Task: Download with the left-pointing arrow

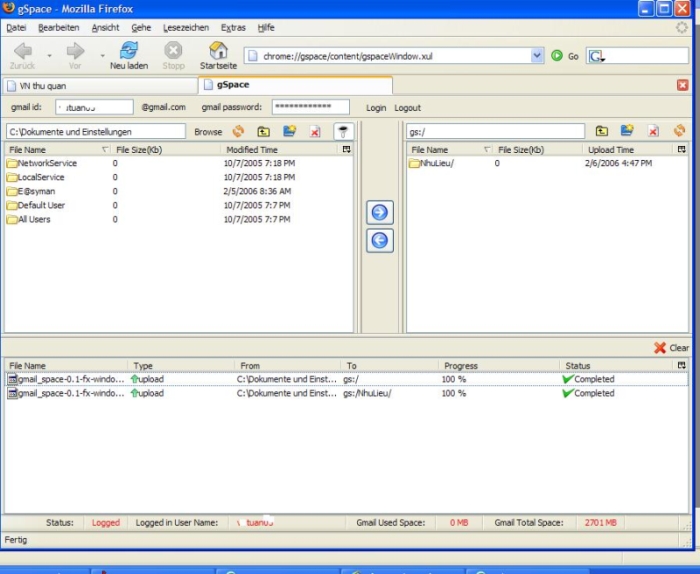Action: (x=379, y=241)
